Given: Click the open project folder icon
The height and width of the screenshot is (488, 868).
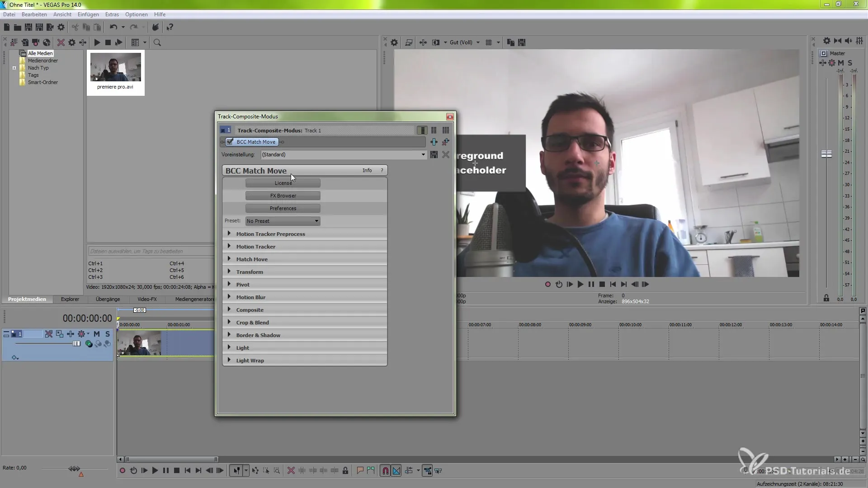Looking at the screenshot, I should tap(17, 28).
